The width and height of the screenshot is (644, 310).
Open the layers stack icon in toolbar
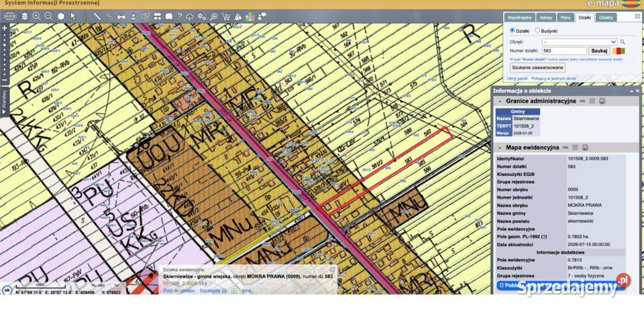(x=25, y=16)
